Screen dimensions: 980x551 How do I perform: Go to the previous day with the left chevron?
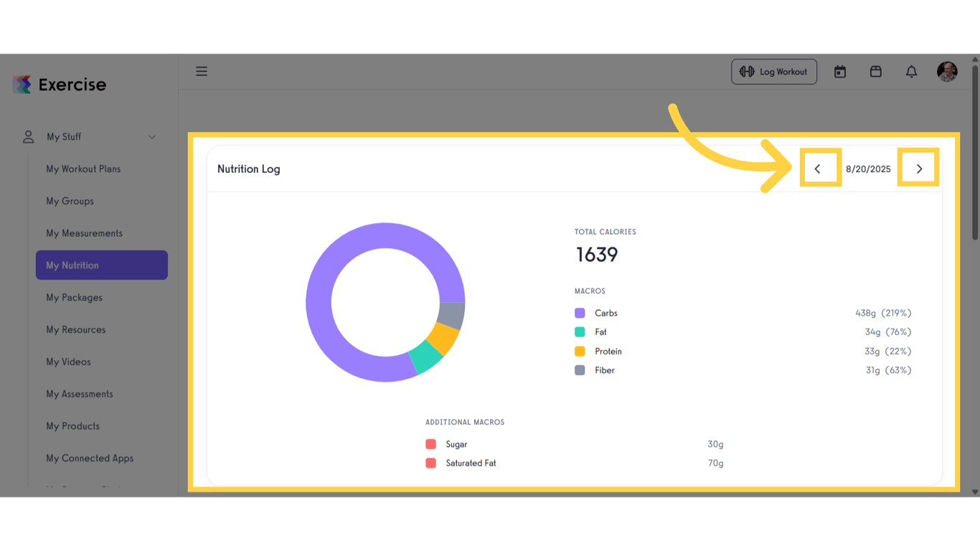pos(818,168)
